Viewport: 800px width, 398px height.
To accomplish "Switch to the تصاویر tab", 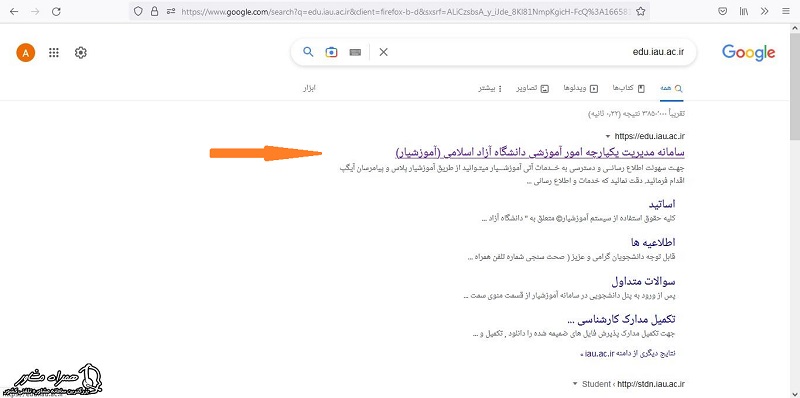I will tap(532, 88).
